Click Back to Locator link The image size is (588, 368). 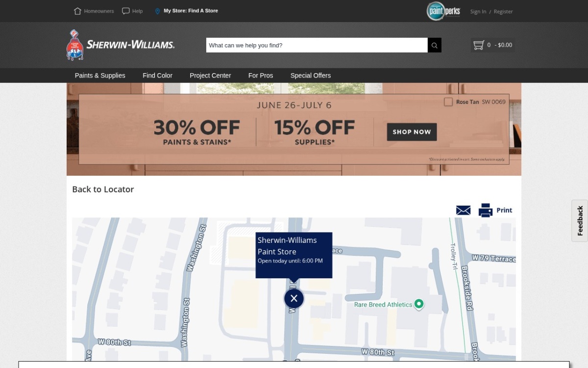(x=103, y=189)
